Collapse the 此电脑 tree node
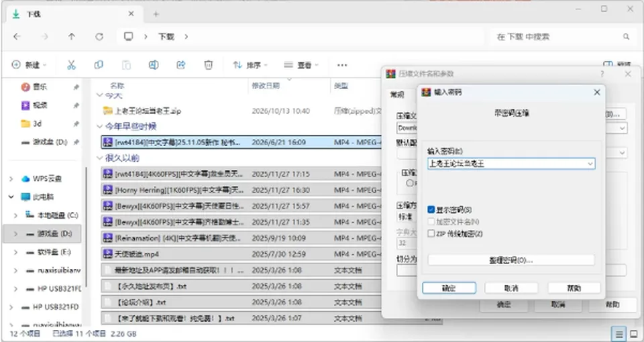 (11, 197)
